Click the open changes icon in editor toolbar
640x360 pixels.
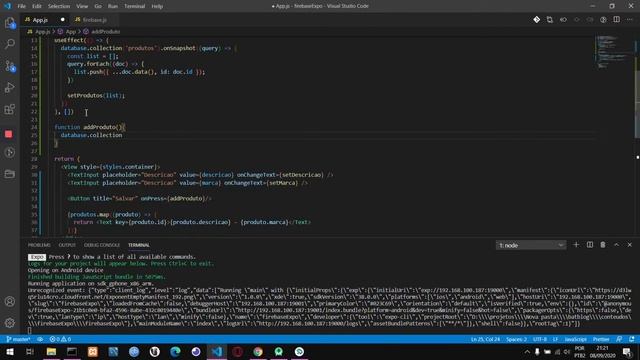pos(550,20)
